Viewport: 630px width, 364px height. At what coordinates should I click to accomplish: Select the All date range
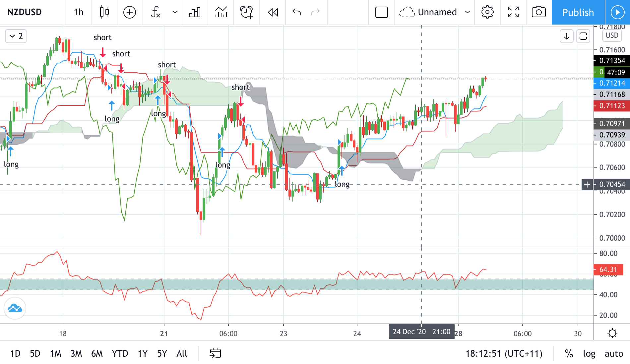182,354
